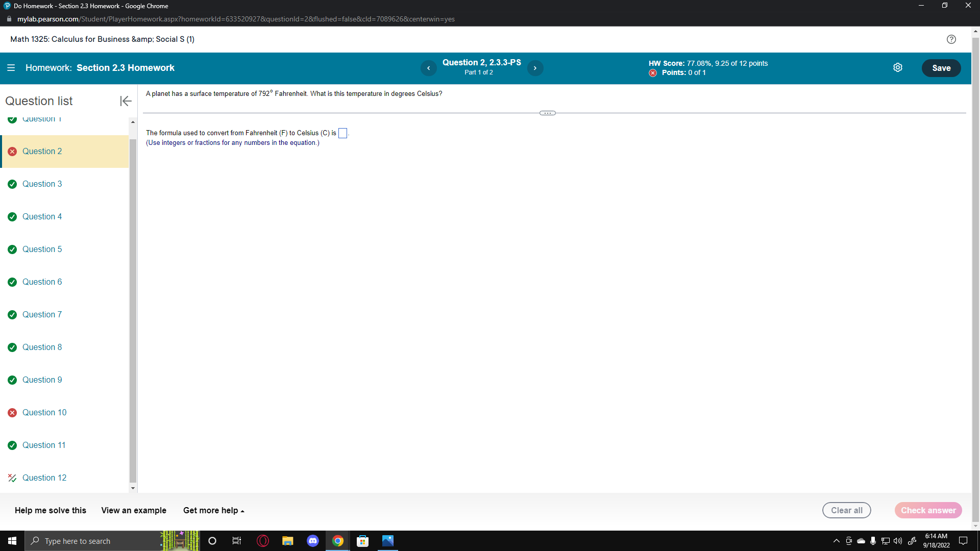Select Question 11 in the question list

[x=44, y=445]
